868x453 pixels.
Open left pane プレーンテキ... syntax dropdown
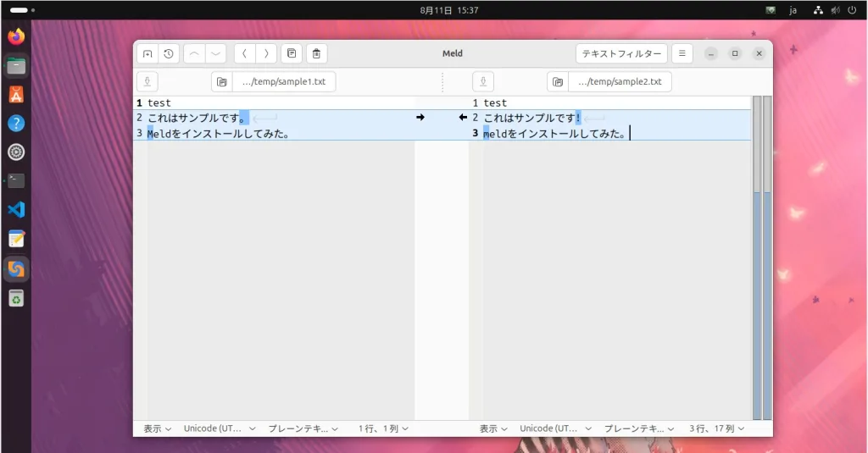303,428
